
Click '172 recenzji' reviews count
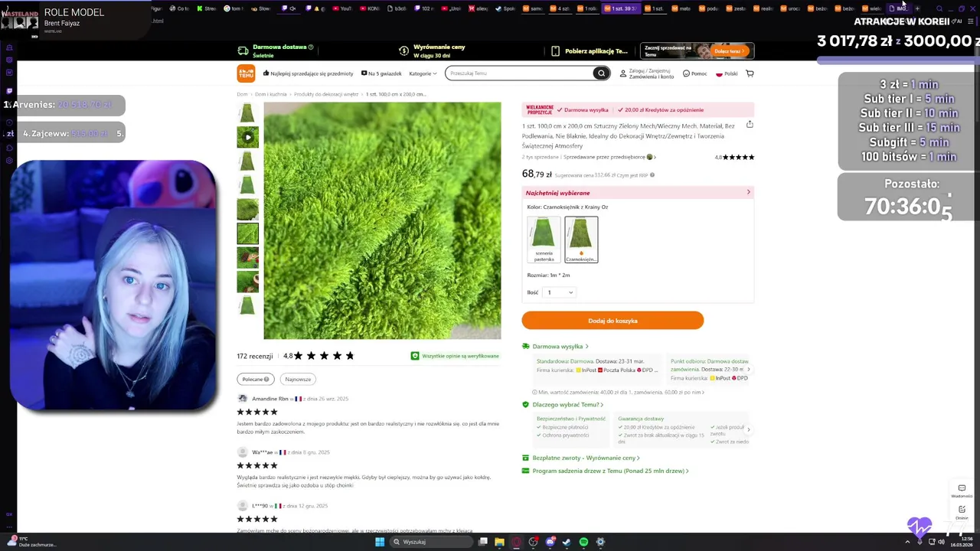pos(255,356)
